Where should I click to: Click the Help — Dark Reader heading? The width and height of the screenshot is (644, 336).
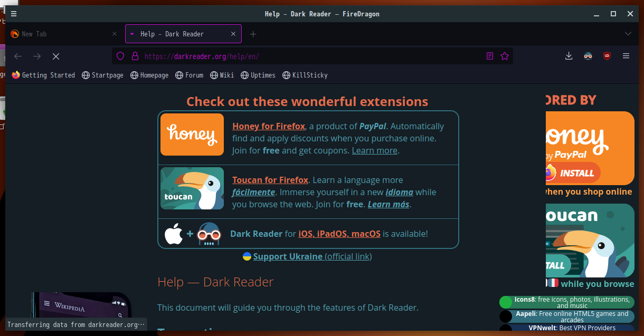click(215, 282)
